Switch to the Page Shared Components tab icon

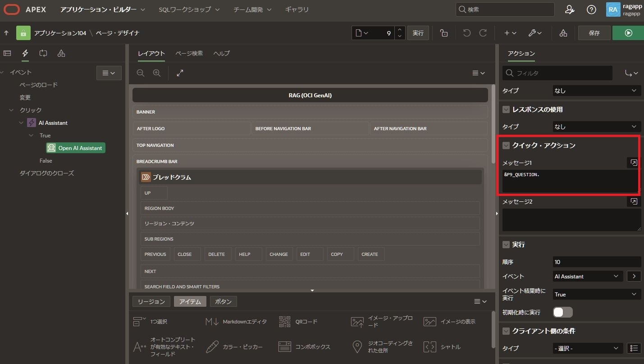[x=61, y=53]
